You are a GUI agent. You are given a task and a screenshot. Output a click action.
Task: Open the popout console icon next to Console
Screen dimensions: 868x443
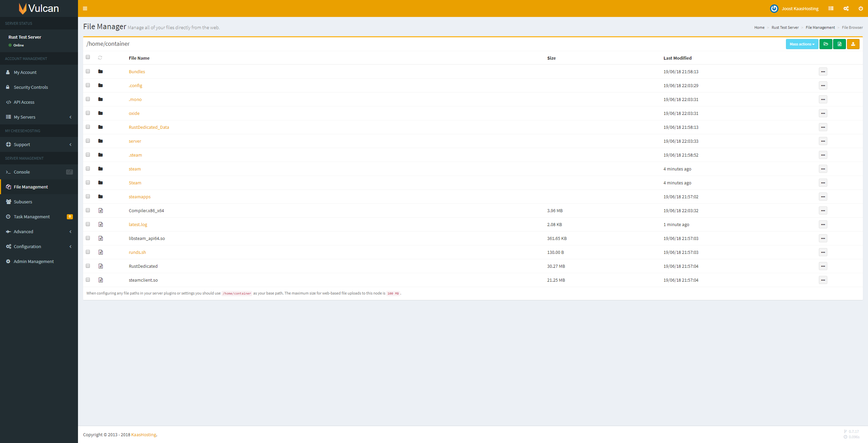(x=70, y=172)
